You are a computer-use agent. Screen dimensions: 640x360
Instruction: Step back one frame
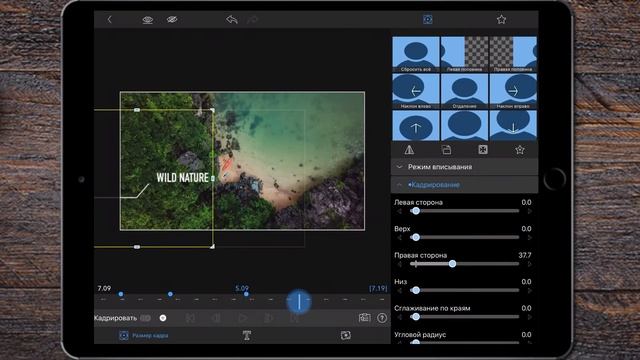(x=216, y=318)
